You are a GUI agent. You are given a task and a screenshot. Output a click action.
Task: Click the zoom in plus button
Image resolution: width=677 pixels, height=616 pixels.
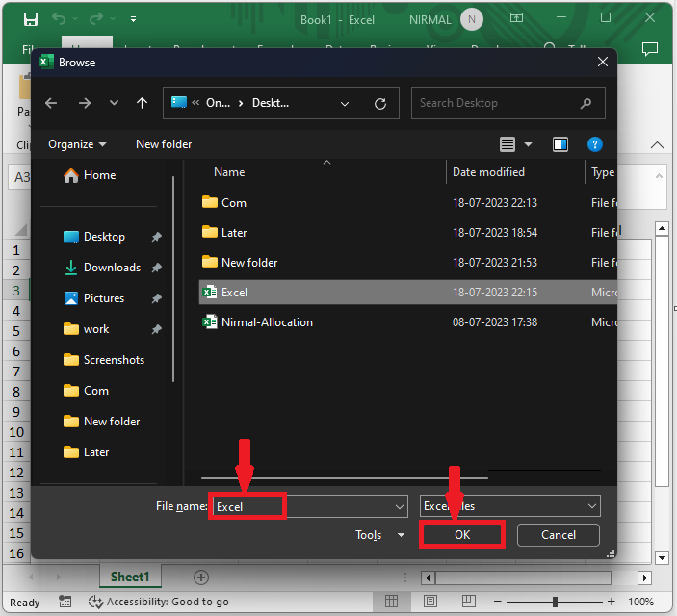coord(611,602)
